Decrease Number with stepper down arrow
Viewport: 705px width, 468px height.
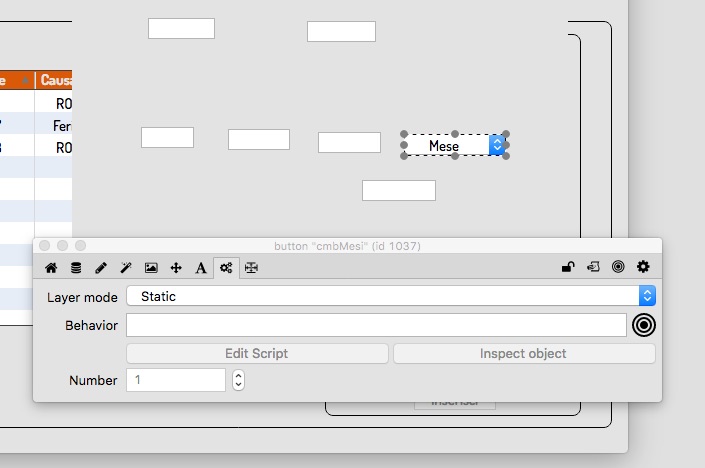[x=238, y=385]
